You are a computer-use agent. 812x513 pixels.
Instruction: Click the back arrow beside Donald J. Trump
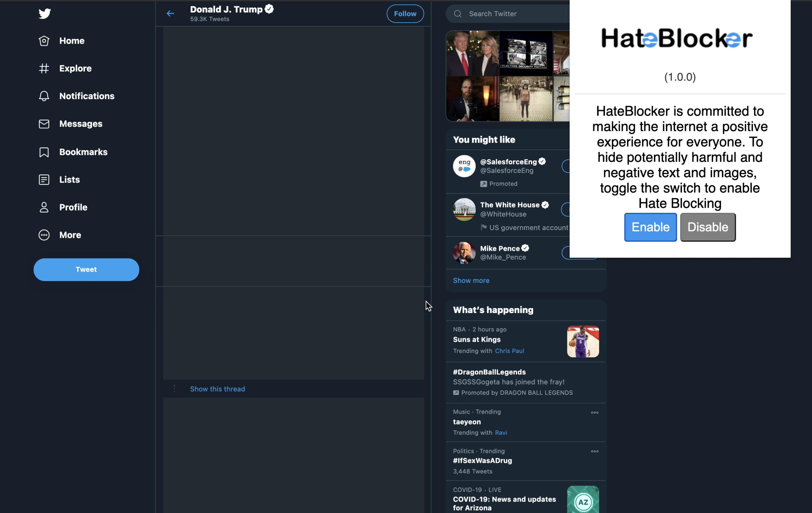pyautogui.click(x=170, y=14)
